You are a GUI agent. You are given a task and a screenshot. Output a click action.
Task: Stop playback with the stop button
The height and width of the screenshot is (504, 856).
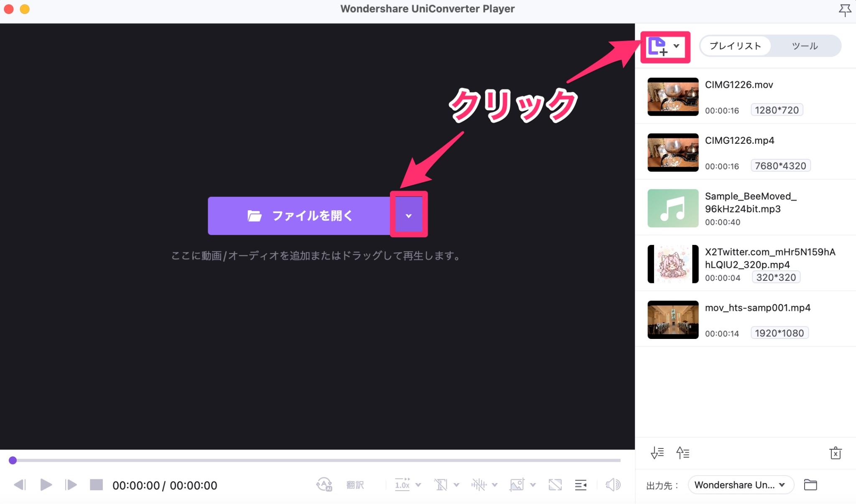[96, 485]
